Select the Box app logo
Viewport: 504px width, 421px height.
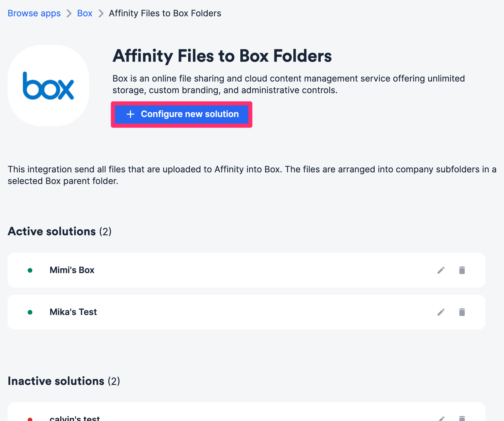coord(48,86)
